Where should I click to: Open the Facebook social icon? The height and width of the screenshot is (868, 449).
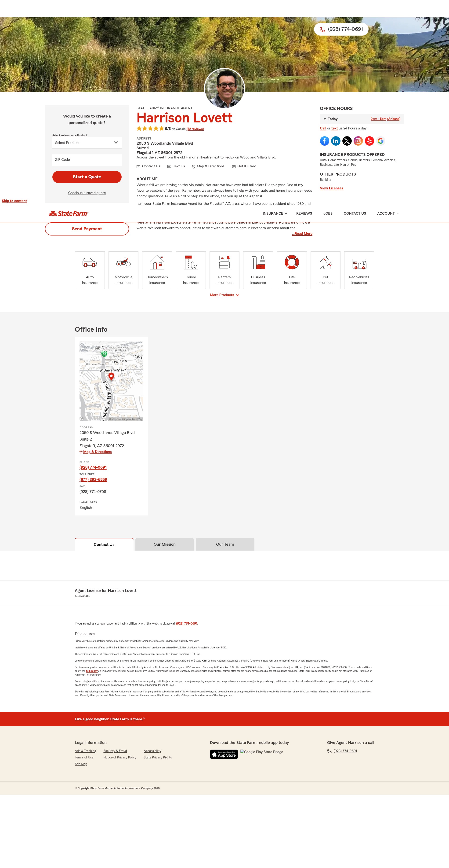point(324,141)
